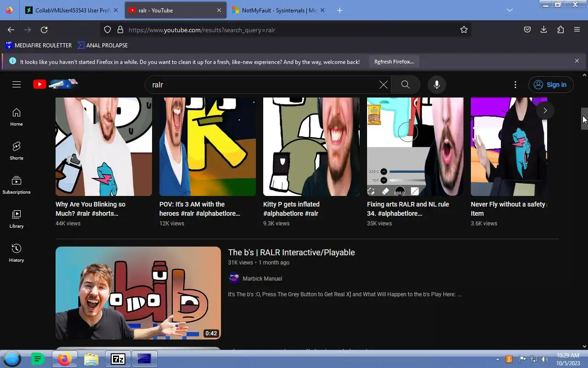588x368 pixels.
Task: Open 'Never Fly without a safety' short
Action: [x=509, y=146]
